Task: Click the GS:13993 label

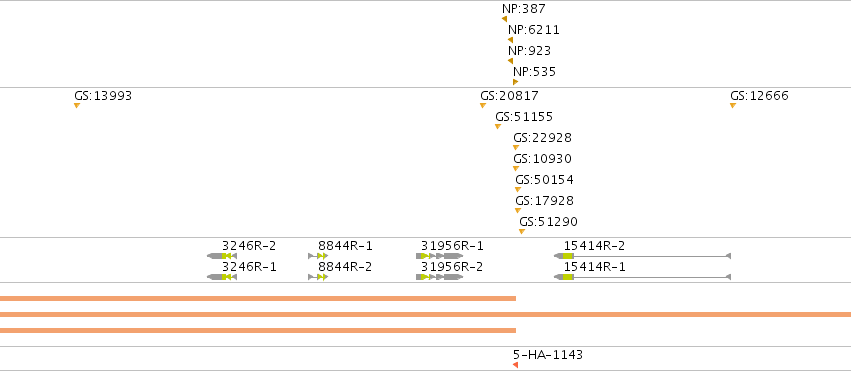Action: pyautogui.click(x=103, y=96)
